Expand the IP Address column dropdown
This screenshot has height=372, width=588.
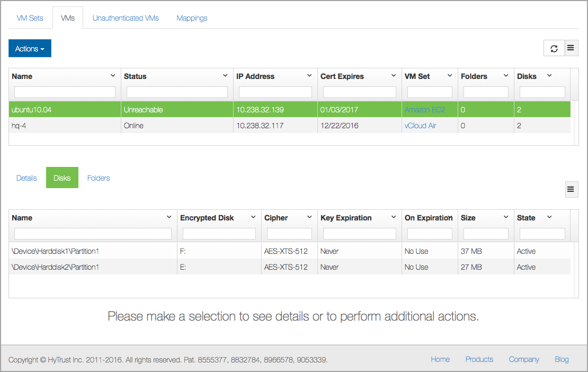click(309, 76)
